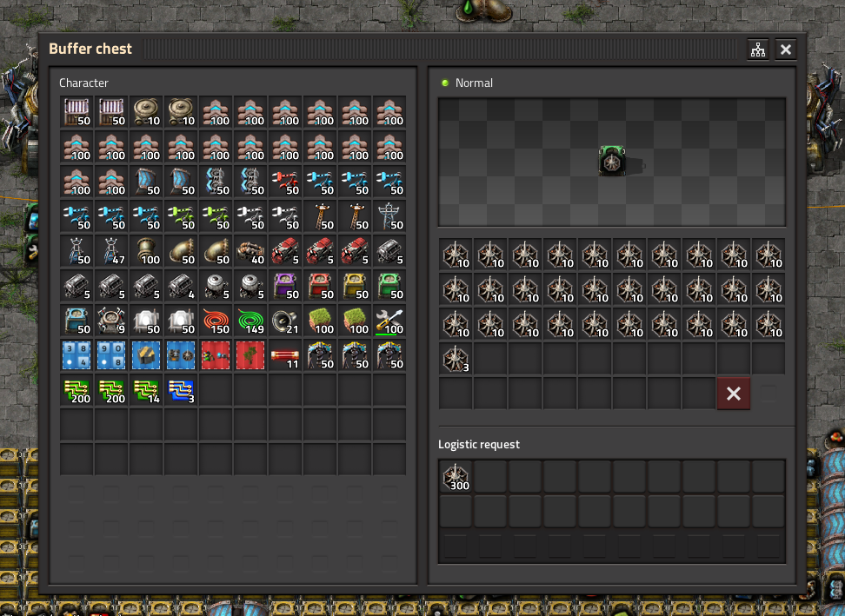
Task: Select the red item stack of 11
Action: point(285,355)
